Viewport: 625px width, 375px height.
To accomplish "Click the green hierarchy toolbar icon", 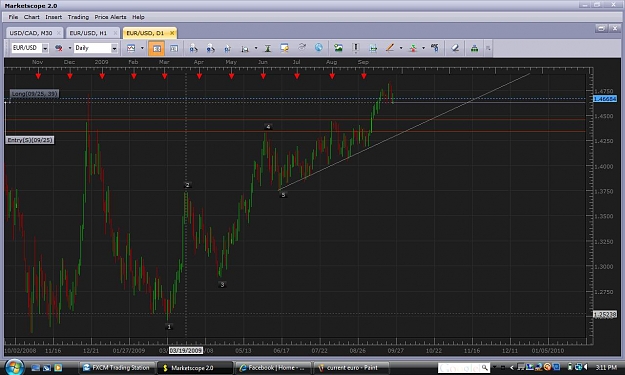I will [x=474, y=48].
